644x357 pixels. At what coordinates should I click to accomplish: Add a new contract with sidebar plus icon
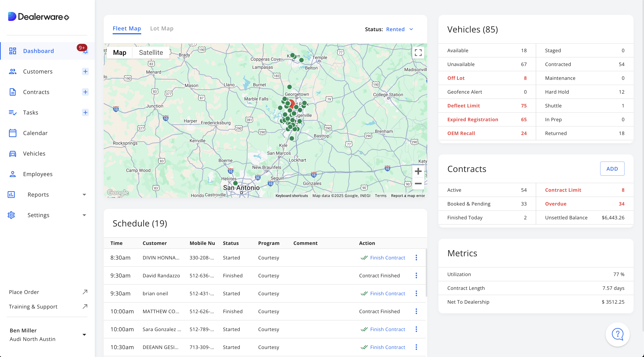[x=85, y=92]
